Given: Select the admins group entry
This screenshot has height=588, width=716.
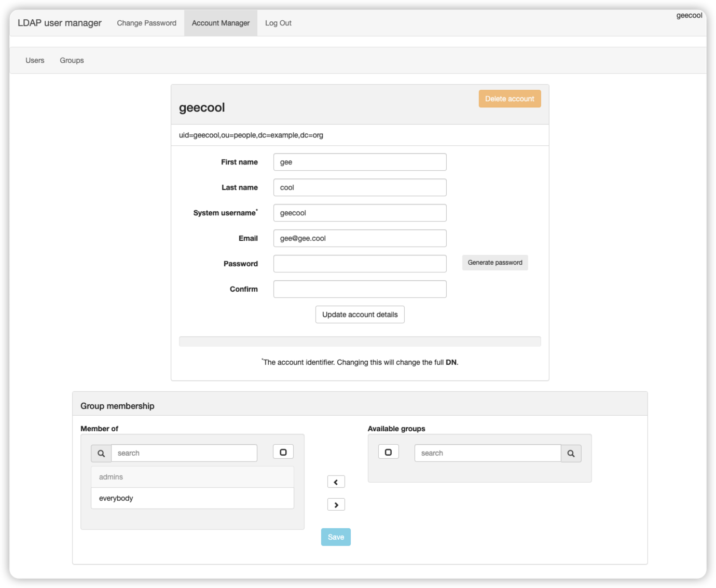Looking at the screenshot, I should (x=192, y=477).
